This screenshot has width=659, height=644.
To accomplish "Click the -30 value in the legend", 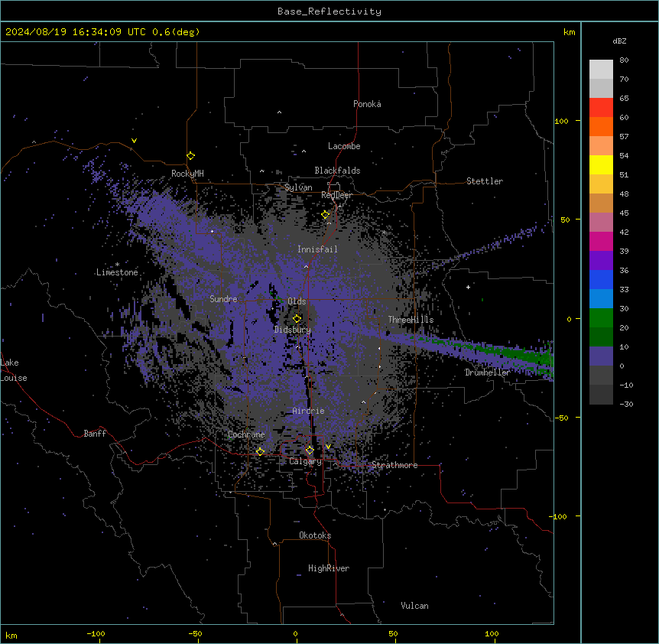I will 626,405.
